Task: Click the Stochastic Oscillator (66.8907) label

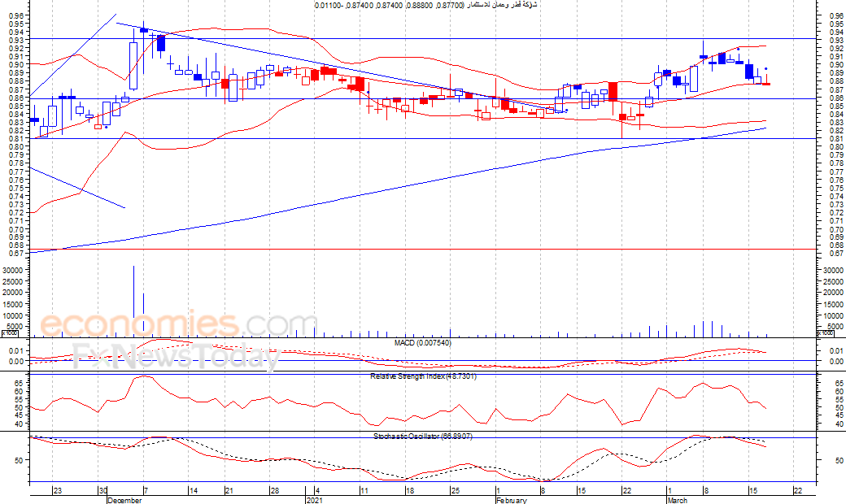Action: click(423, 436)
